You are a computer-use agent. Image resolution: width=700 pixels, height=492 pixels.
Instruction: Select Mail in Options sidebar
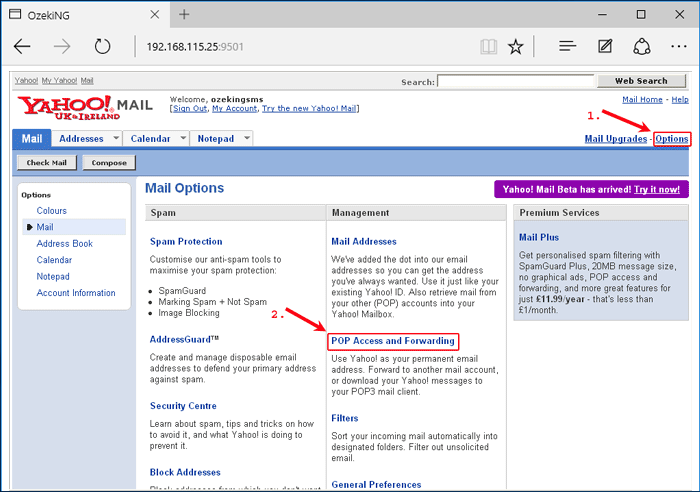coord(45,227)
